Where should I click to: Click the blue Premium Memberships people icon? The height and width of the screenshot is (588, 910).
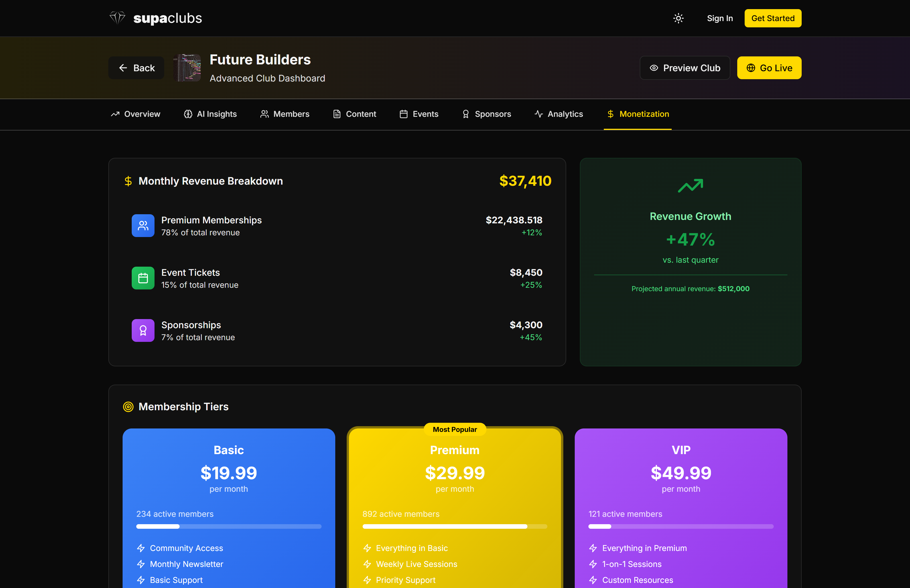click(143, 226)
